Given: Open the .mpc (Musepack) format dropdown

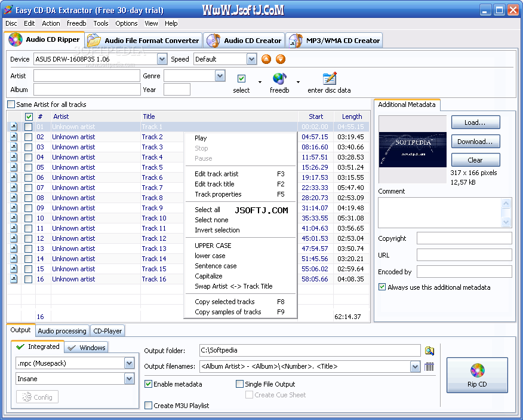Looking at the screenshot, I should click(x=129, y=363).
